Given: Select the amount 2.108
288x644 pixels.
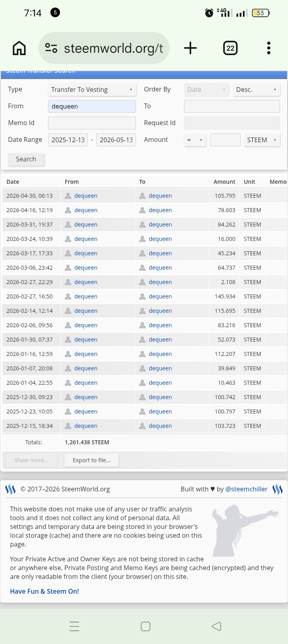Looking at the screenshot, I should pos(228,282).
